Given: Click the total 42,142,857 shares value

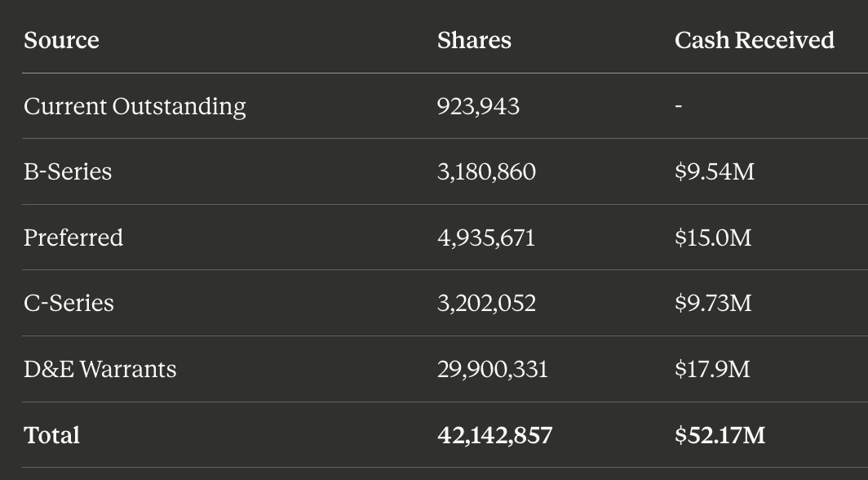Looking at the screenshot, I should coord(495,435).
